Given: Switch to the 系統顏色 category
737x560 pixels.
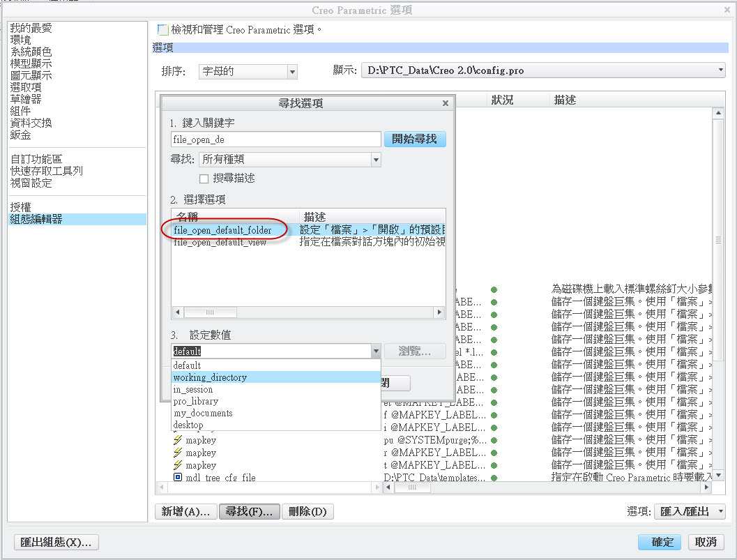Looking at the screenshot, I should (x=30, y=52).
